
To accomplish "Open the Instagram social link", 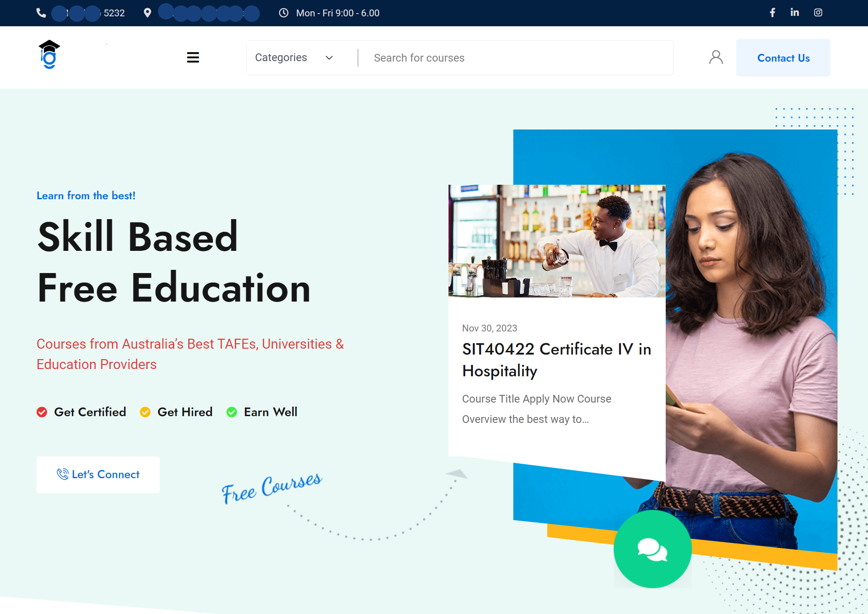I will 818,13.
